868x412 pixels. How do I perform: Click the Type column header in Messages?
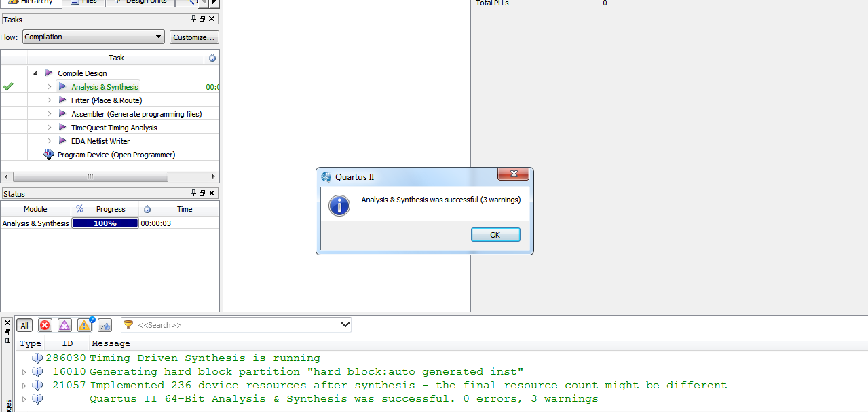pos(31,343)
